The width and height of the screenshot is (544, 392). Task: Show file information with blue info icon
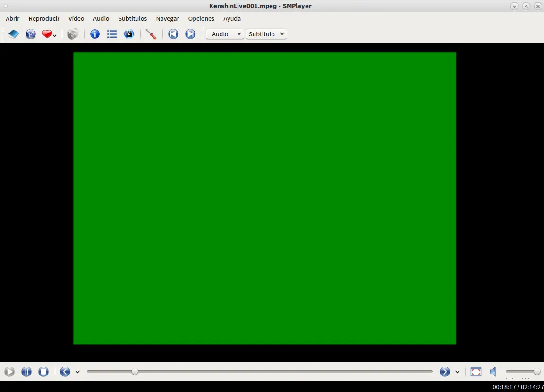pyautogui.click(x=95, y=34)
